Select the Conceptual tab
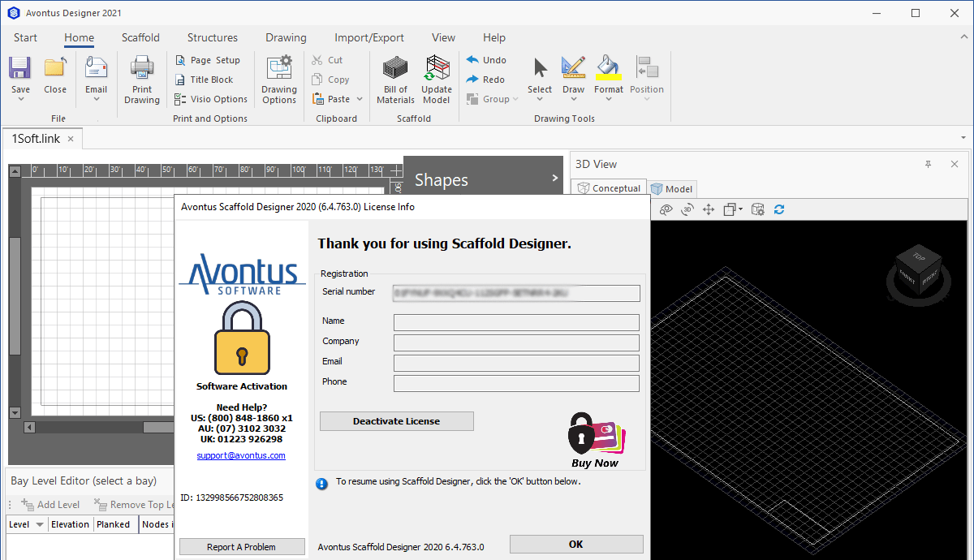This screenshot has width=974, height=560. 609,188
